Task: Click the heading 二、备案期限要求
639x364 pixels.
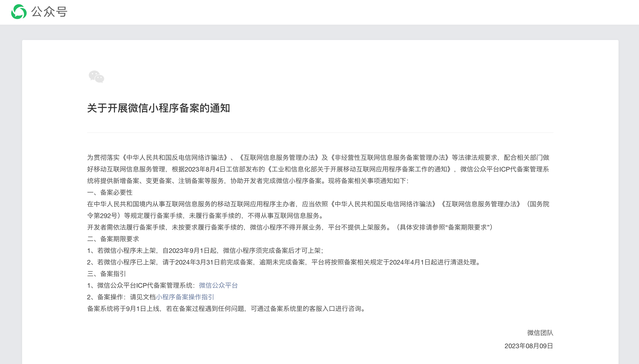Action: tap(114, 239)
